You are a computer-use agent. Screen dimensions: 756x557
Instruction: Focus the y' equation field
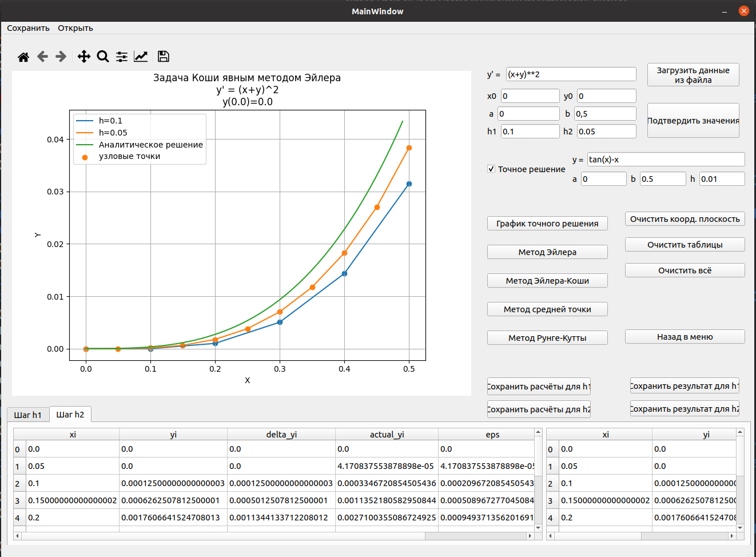(x=571, y=74)
